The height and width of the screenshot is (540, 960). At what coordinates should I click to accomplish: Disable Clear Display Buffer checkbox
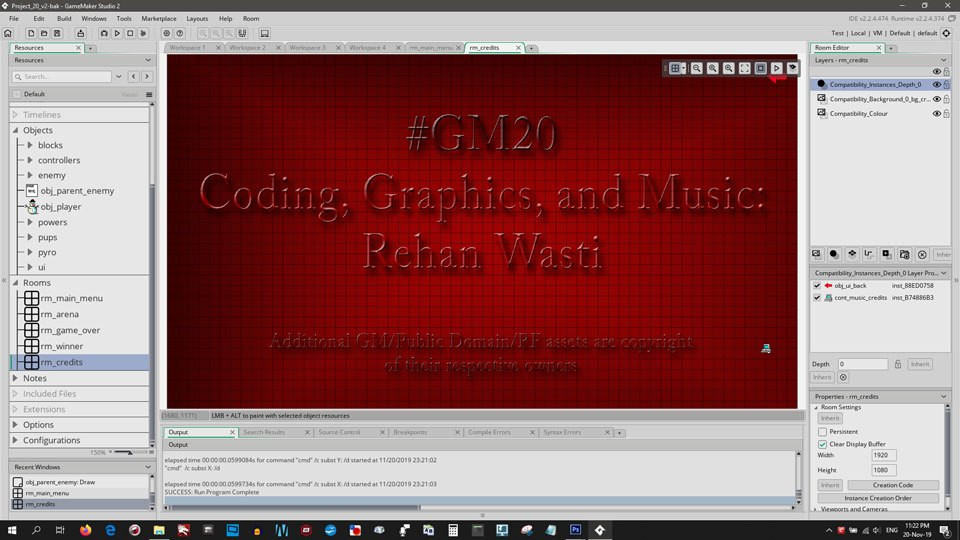pos(822,444)
